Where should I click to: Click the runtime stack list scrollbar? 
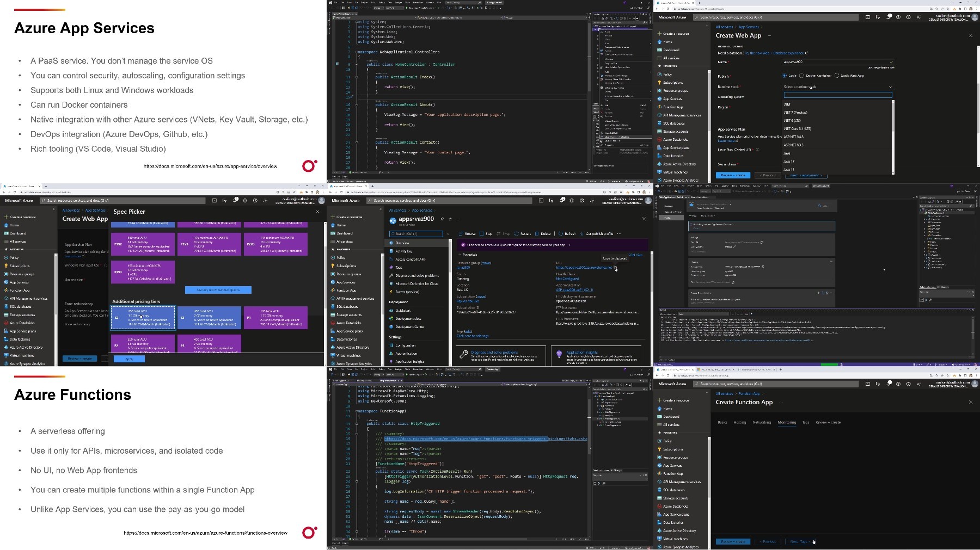click(x=893, y=136)
